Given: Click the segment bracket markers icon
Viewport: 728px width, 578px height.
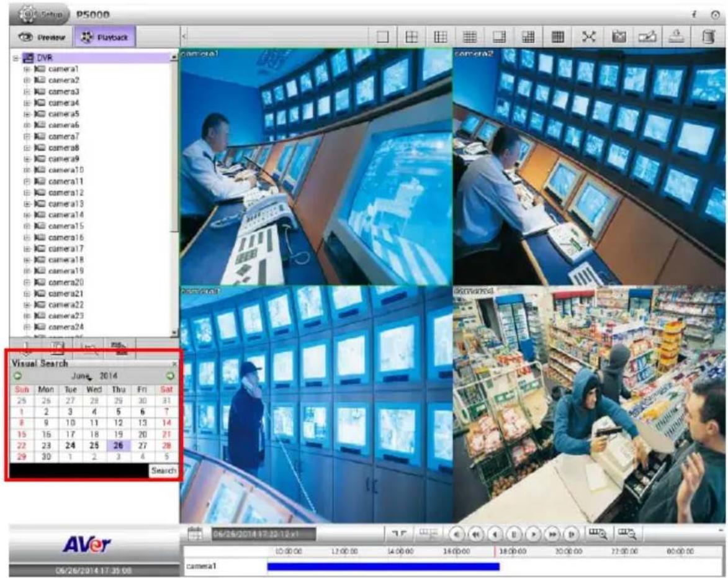Looking at the screenshot, I should click(x=399, y=535).
